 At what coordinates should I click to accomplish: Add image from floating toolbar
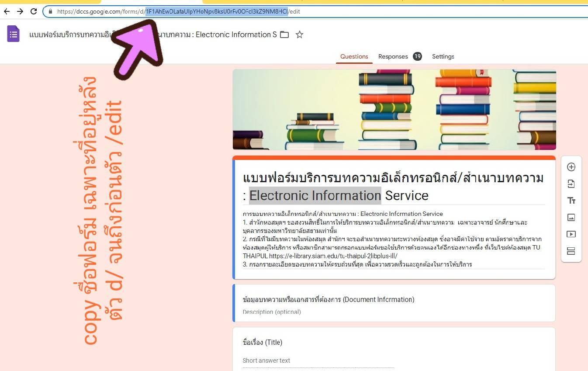[x=571, y=217]
